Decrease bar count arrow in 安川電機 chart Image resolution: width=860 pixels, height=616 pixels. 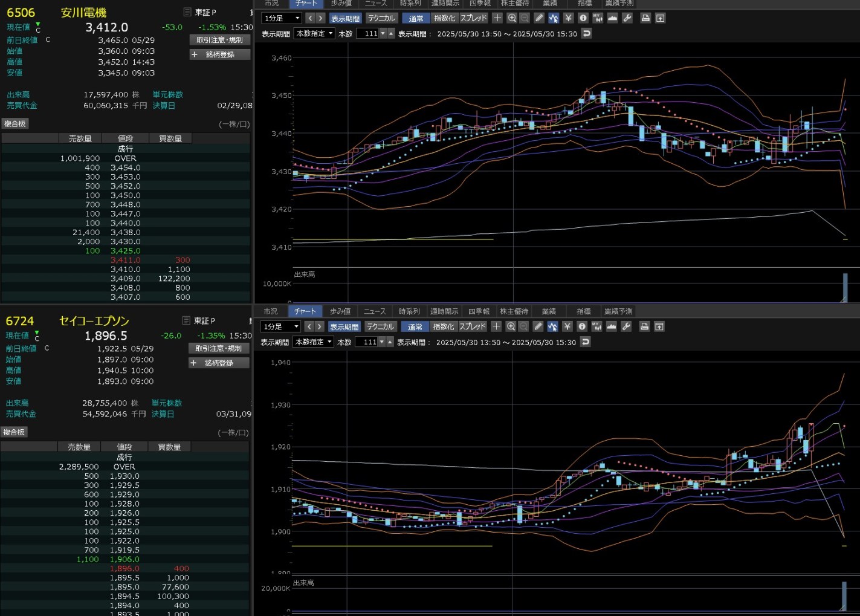(383, 33)
